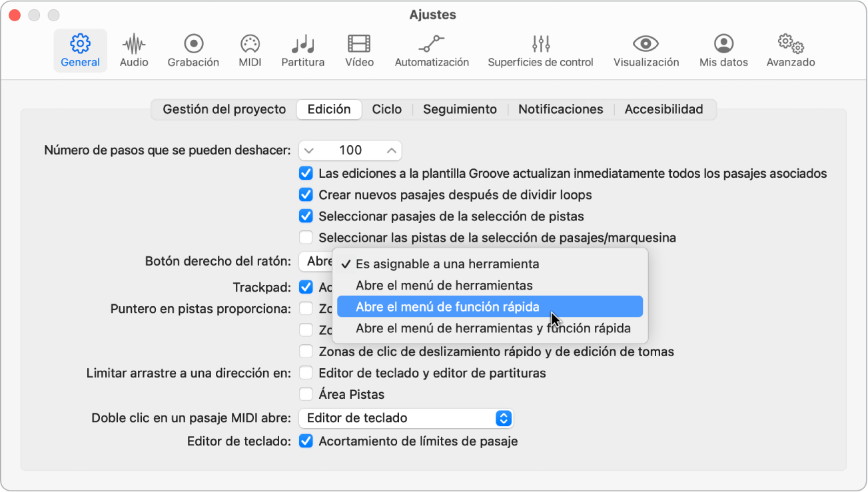Open the Automatización settings pane
This screenshot has width=868, height=492.
point(432,51)
